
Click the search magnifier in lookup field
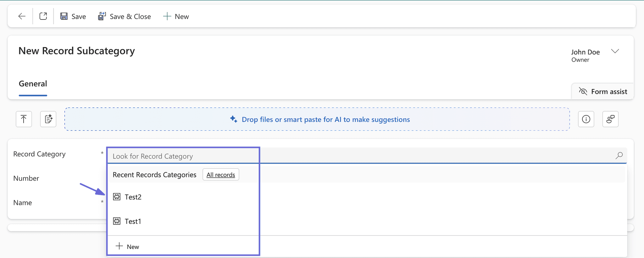tap(619, 156)
